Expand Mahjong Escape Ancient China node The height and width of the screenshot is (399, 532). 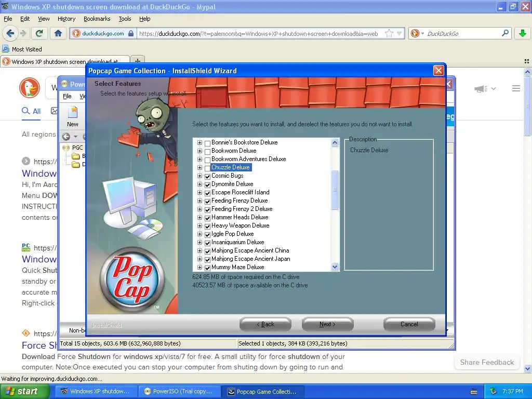pos(199,251)
